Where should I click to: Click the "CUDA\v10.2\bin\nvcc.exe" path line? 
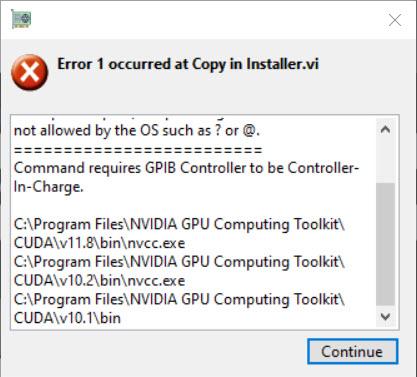pyautogui.click(x=99, y=280)
